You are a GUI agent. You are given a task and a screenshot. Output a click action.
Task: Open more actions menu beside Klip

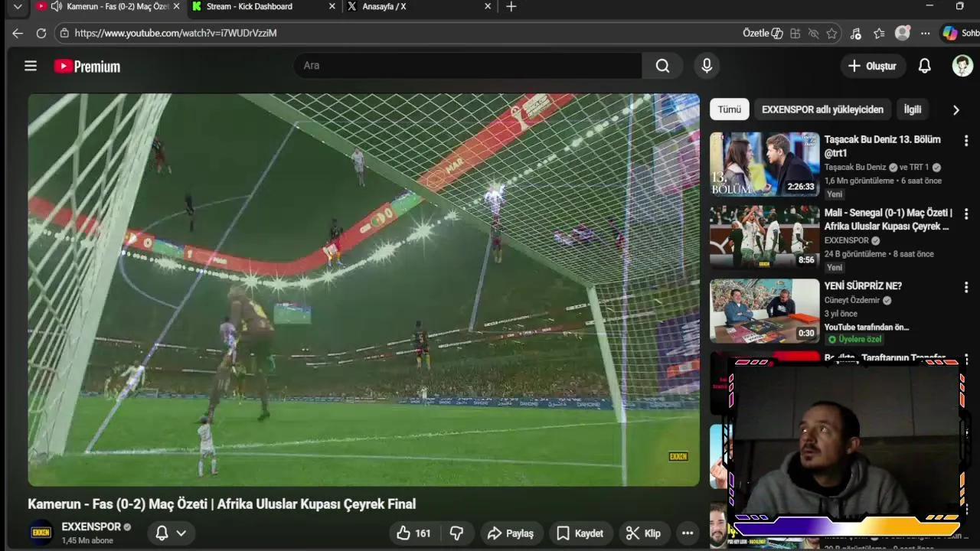[688, 533]
